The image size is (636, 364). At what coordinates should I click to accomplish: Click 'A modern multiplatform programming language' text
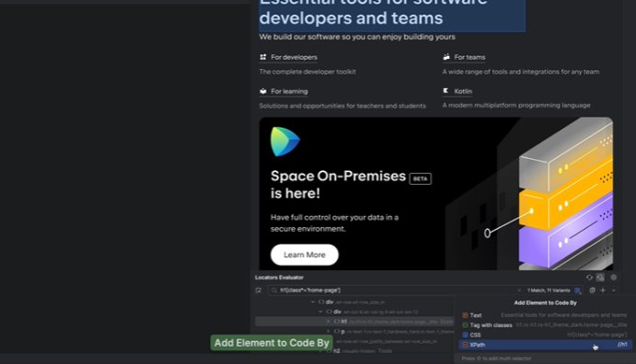click(516, 106)
